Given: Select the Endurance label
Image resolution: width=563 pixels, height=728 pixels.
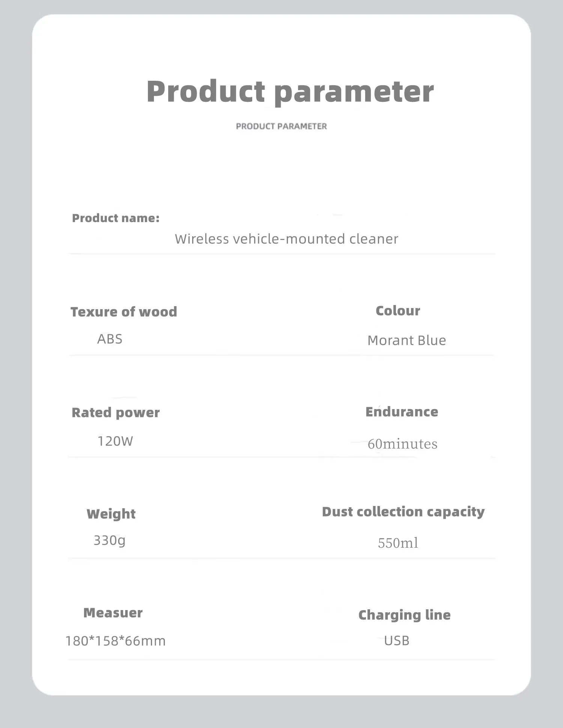Looking at the screenshot, I should click(x=402, y=412).
